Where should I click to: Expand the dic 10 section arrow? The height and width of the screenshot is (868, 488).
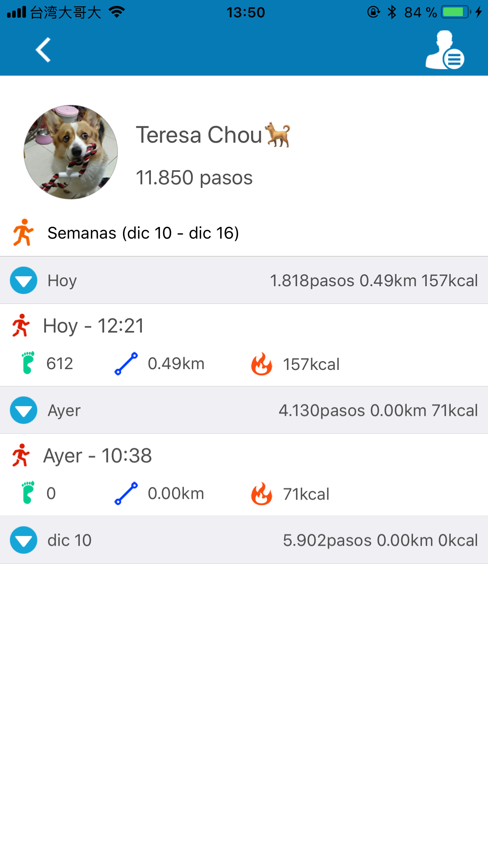[x=24, y=540]
